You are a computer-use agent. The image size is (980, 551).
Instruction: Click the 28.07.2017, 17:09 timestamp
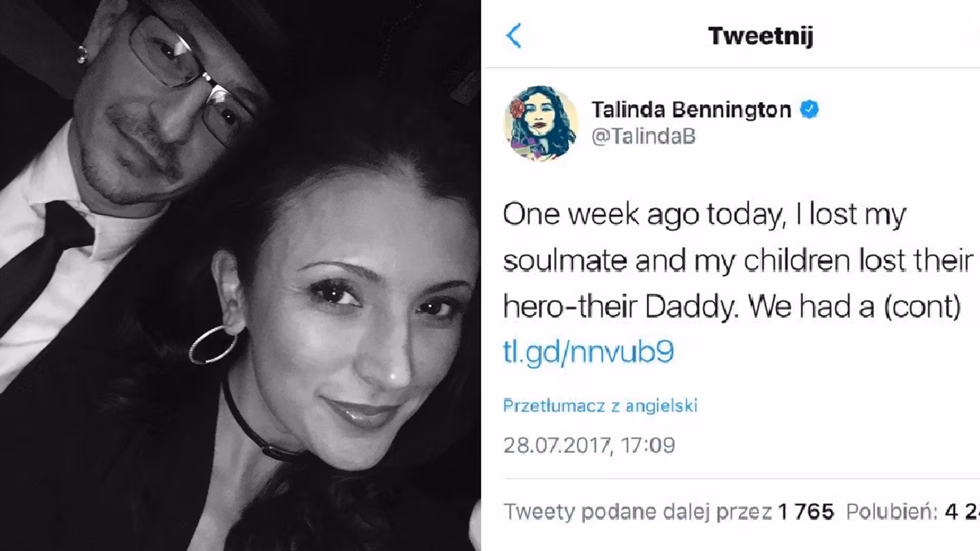(x=589, y=445)
